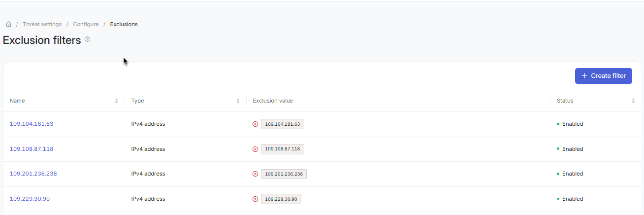Sort table by Status column arrows
644x215 pixels.
point(633,101)
